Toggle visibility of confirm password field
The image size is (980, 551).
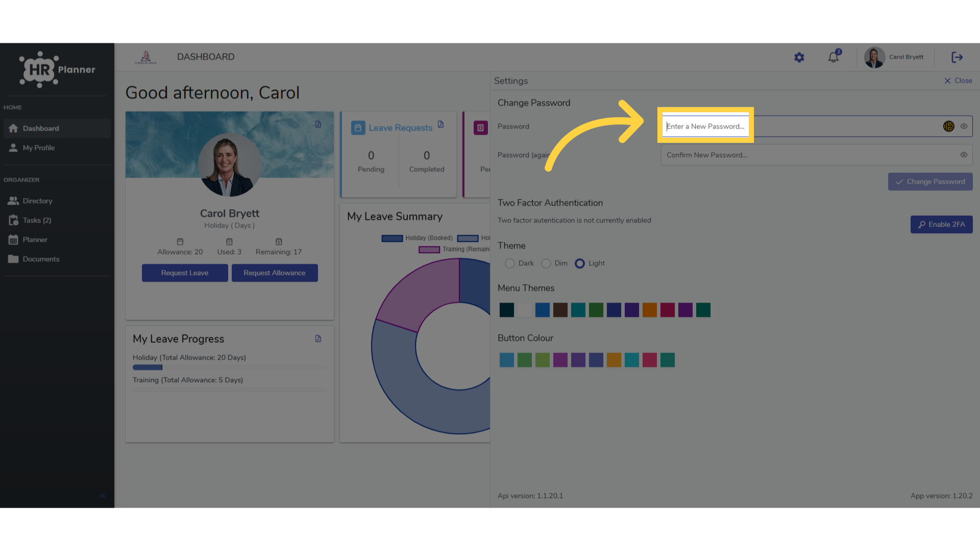[964, 155]
